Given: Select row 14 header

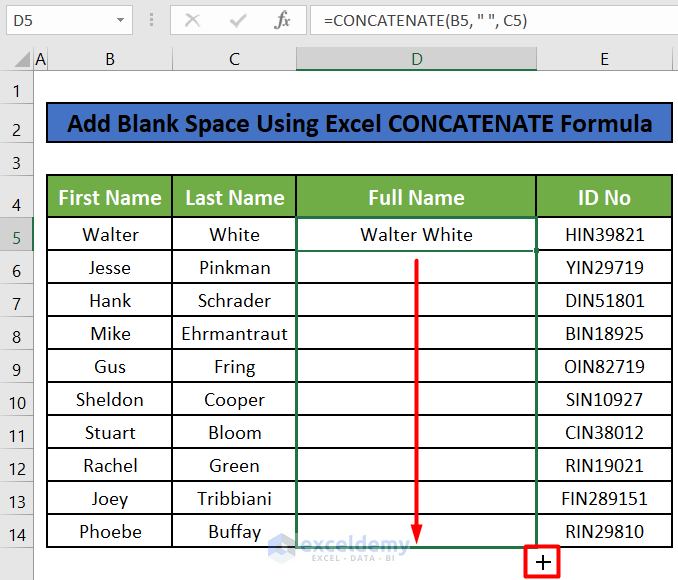Looking at the screenshot, I should 16,531.
